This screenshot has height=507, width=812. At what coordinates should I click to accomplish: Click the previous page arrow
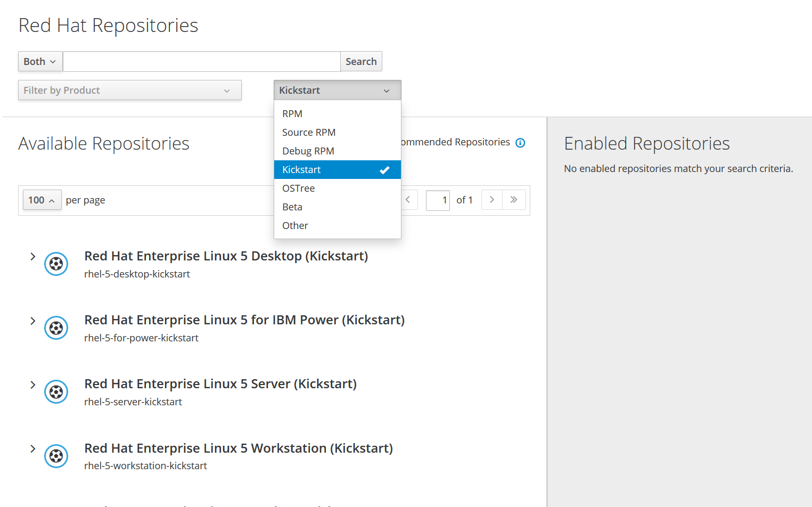tap(408, 200)
